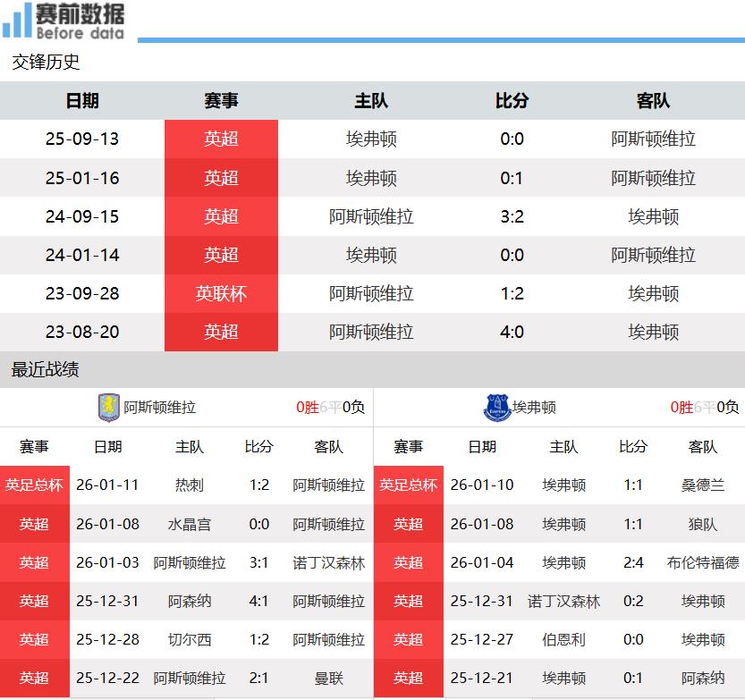Click the Everton club crest
The image size is (745, 700).
(x=495, y=408)
